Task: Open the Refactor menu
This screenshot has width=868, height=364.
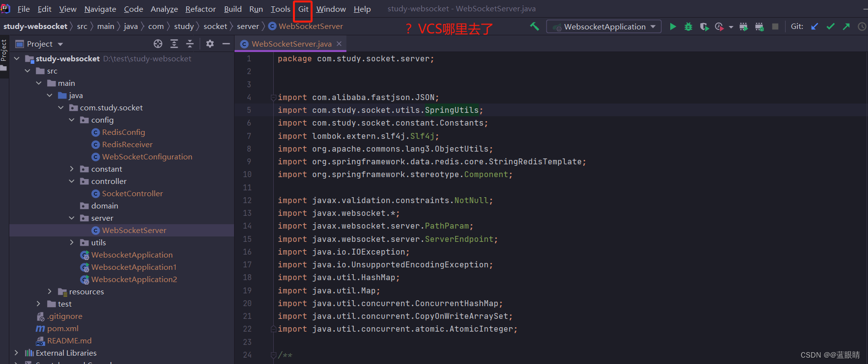Action: [x=201, y=9]
